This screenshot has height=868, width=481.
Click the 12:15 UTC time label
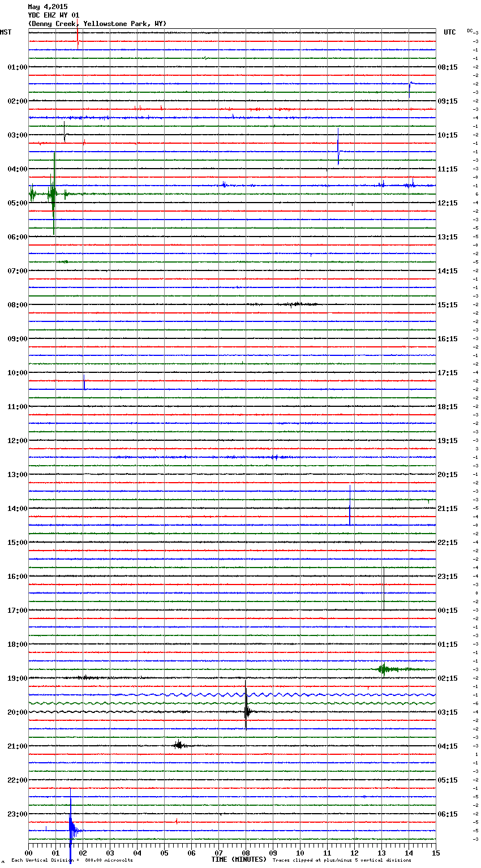coord(448,203)
